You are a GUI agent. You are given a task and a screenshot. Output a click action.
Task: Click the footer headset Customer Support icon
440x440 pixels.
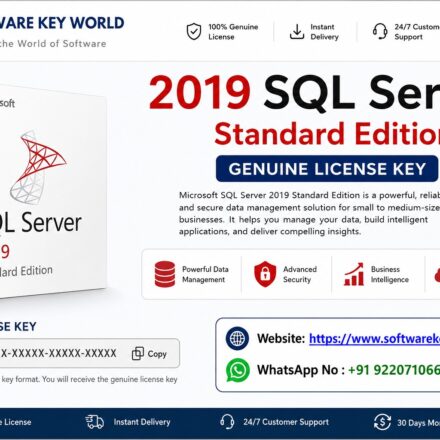227,422
